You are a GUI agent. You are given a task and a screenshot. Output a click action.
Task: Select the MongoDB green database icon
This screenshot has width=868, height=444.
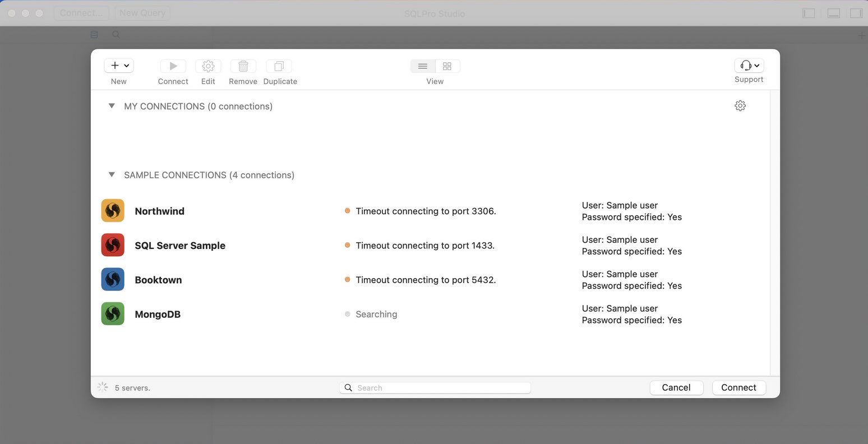pyautogui.click(x=113, y=314)
